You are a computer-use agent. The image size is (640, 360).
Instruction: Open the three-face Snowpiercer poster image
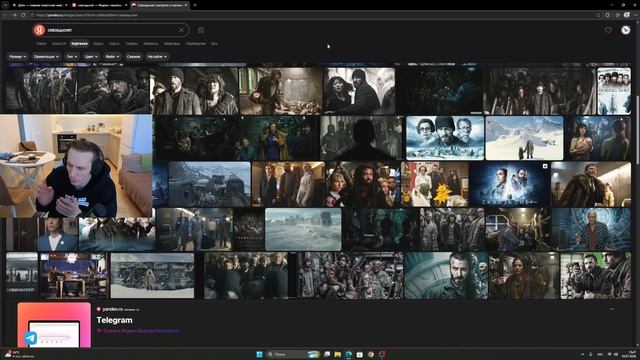tap(445, 138)
